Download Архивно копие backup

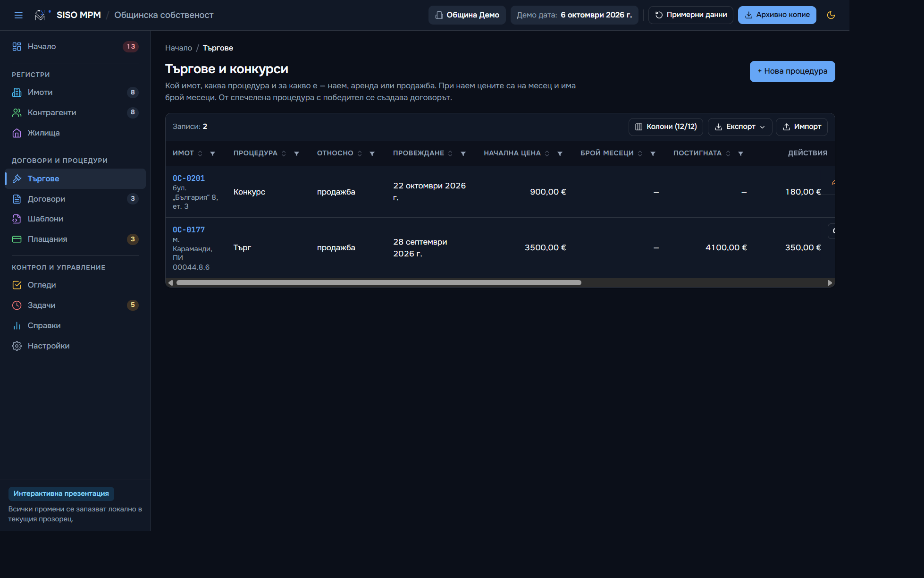(x=777, y=15)
